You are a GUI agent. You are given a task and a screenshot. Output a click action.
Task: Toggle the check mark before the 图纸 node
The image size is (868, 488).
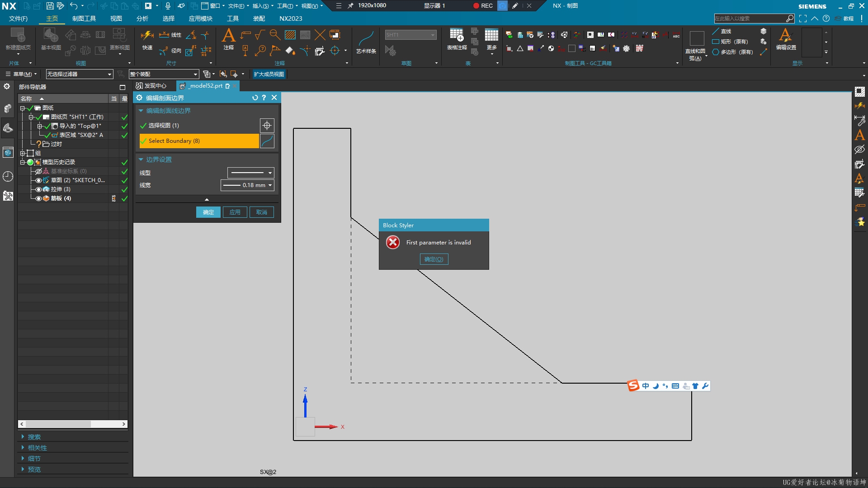pos(30,108)
